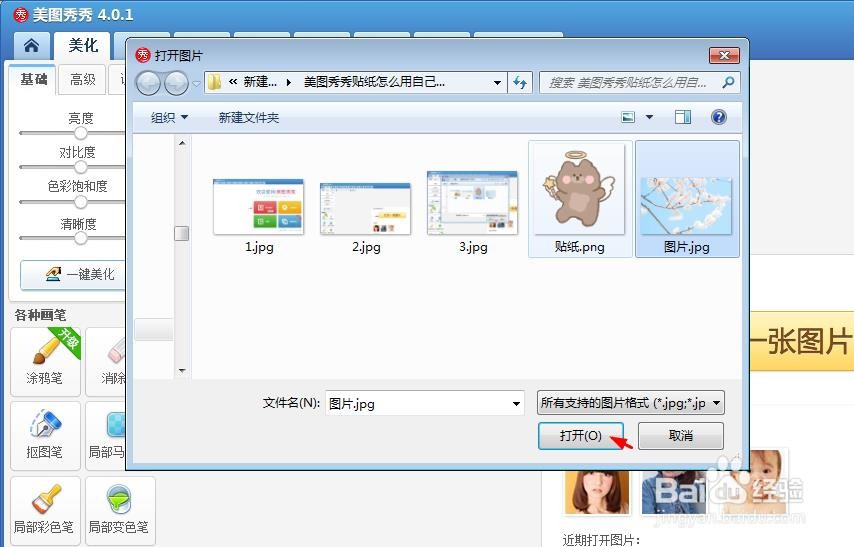Switch to the 基础 sub-tab
Image resolution: width=854 pixels, height=547 pixels.
34,80
